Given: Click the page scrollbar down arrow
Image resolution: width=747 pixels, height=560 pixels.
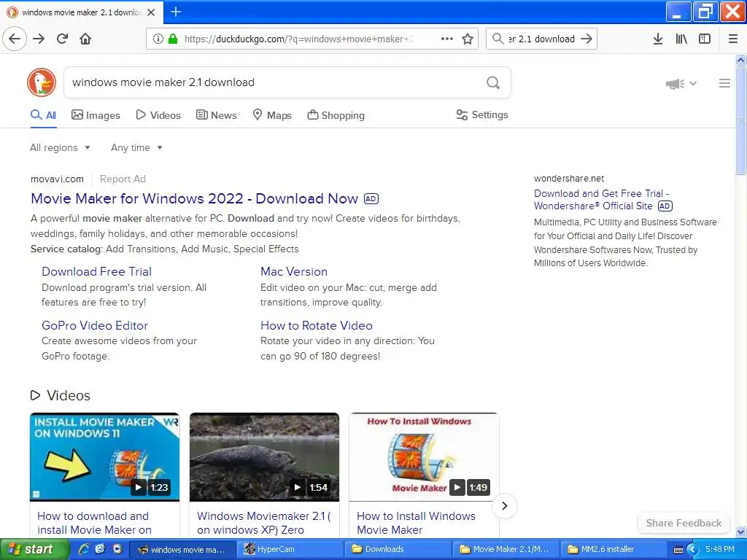Looking at the screenshot, I should pos(740,532).
